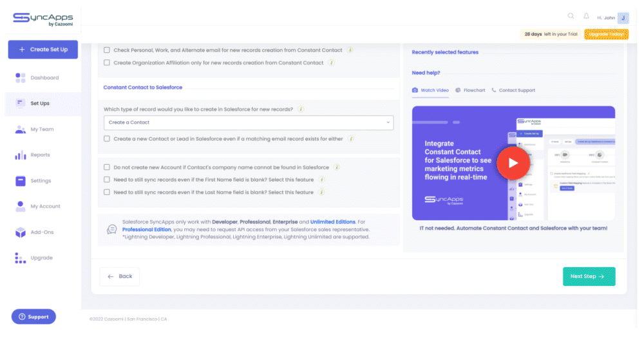This screenshot has width=644, height=338.
Task: Click the Add-Ons cube icon
Action: click(x=21, y=232)
